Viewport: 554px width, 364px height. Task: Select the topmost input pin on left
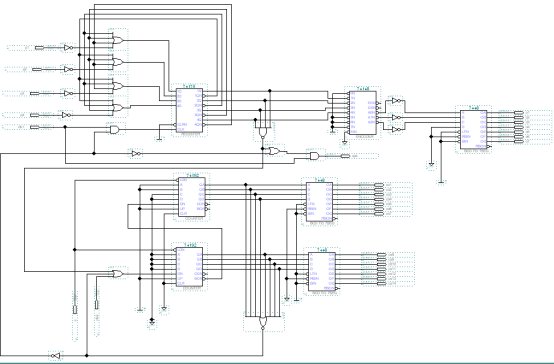click(x=39, y=48)
